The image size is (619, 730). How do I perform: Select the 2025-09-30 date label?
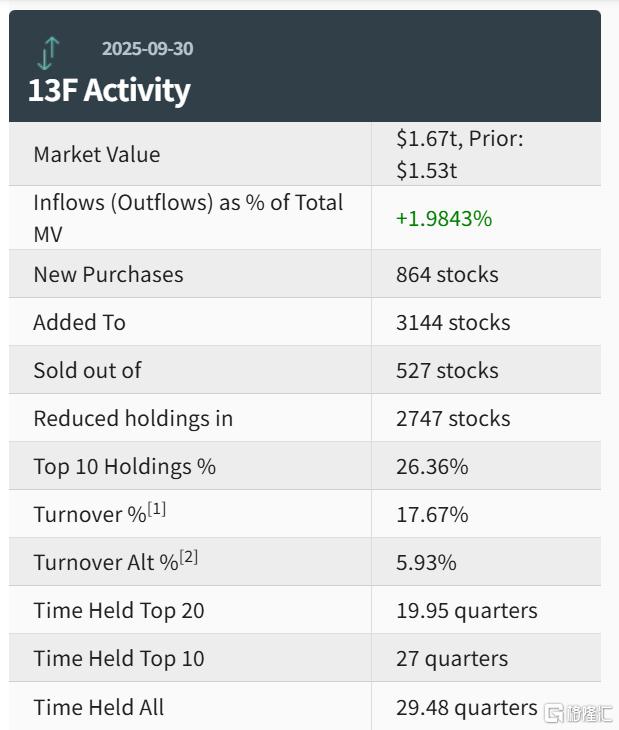(x=146, y=48)
